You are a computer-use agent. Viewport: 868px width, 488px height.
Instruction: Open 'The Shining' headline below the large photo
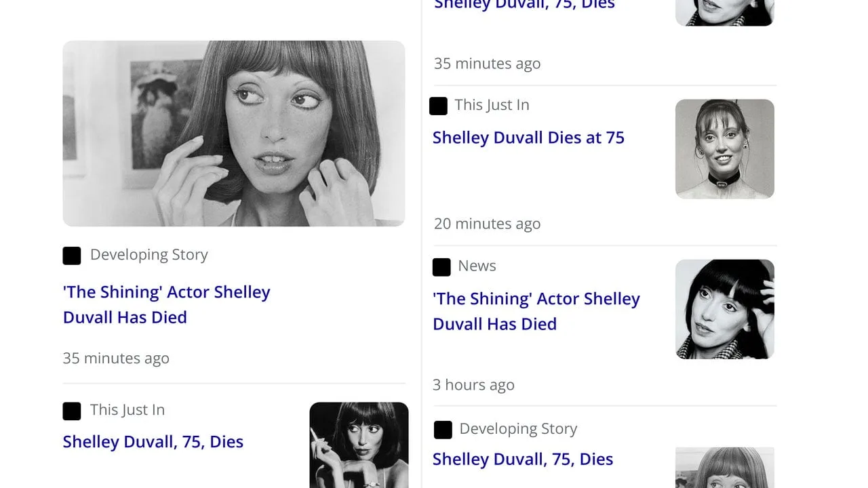point(167,304)
